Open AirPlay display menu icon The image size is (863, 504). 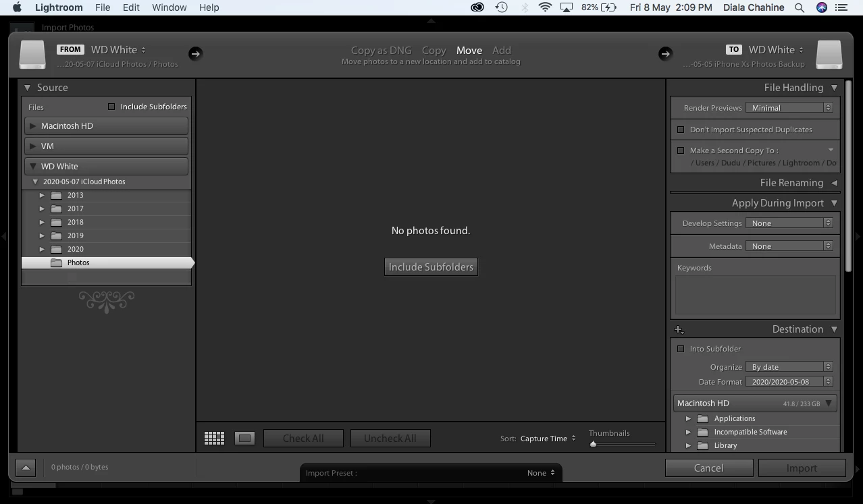[567, 7]
